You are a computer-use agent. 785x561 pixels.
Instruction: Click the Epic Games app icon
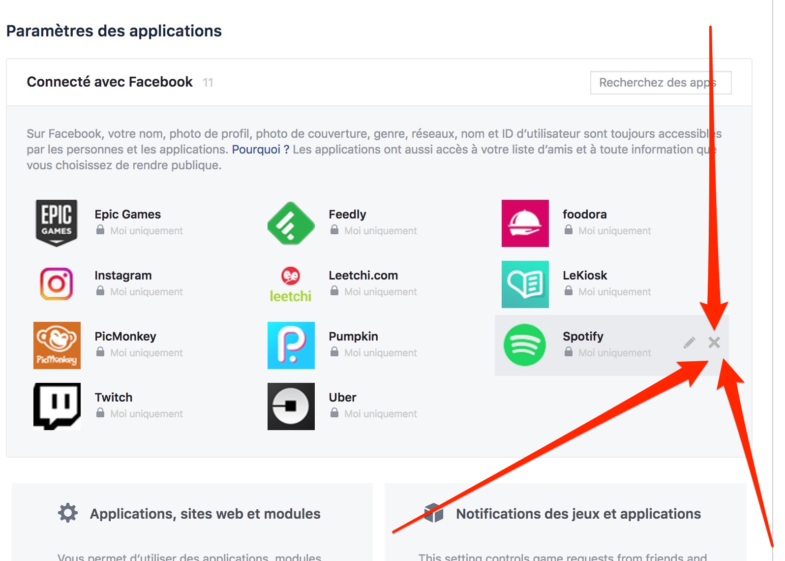(x=57, y=223)
